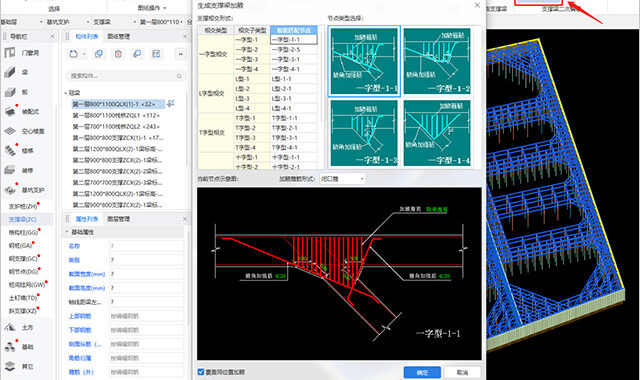Choose the 一字型-1-1 node thumbnail
640x380 pixels.
364,61
